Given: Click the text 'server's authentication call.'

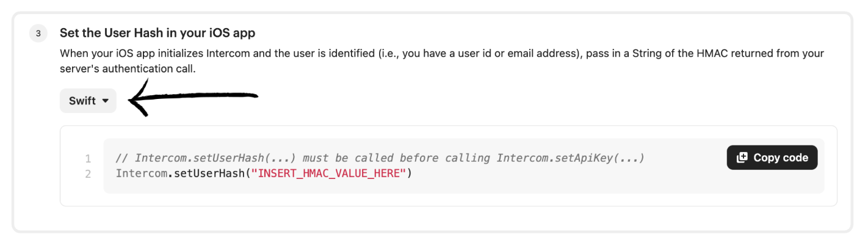Looking at the screenshot, I should point(128,69).
